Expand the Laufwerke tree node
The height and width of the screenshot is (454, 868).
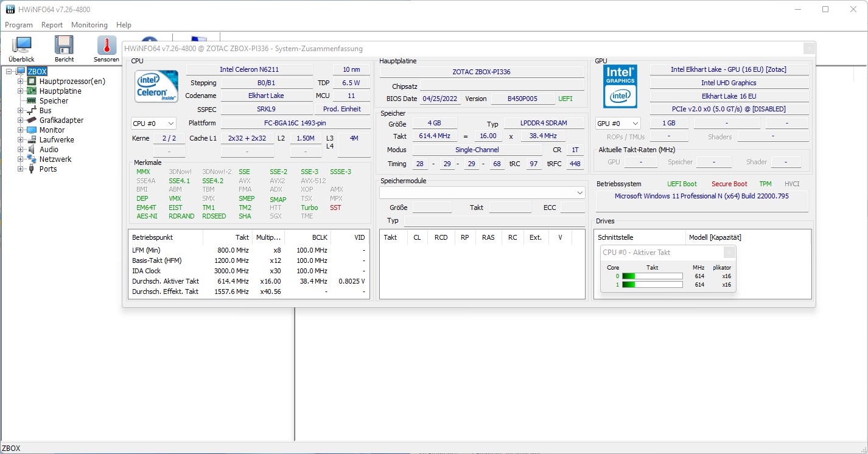click(21, 140)
